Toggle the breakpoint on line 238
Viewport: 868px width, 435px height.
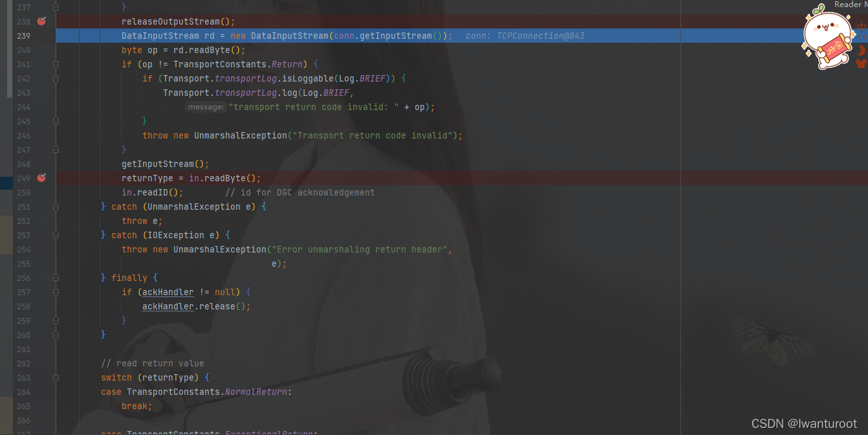(41, 21)
